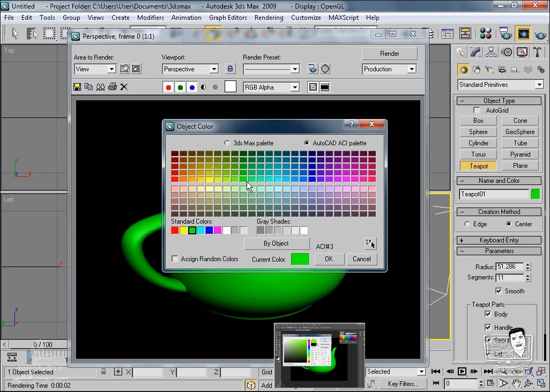Toggle UI overlay icon in frame window

click(313, 87)
